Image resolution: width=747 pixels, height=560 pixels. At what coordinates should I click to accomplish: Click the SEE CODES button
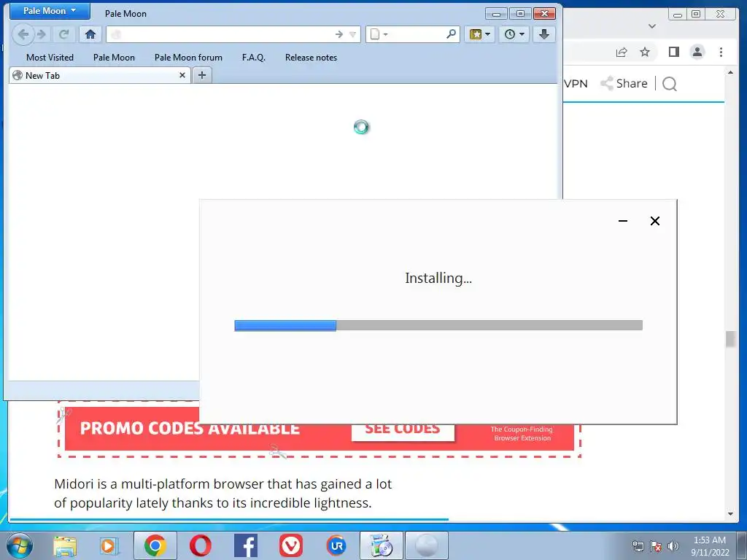coord(403,430)
